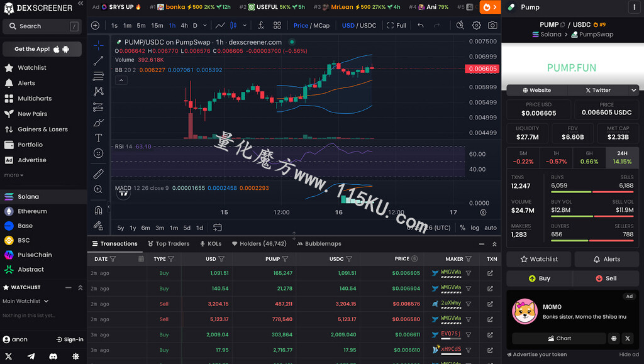Switch chart to MCap view

321,25
